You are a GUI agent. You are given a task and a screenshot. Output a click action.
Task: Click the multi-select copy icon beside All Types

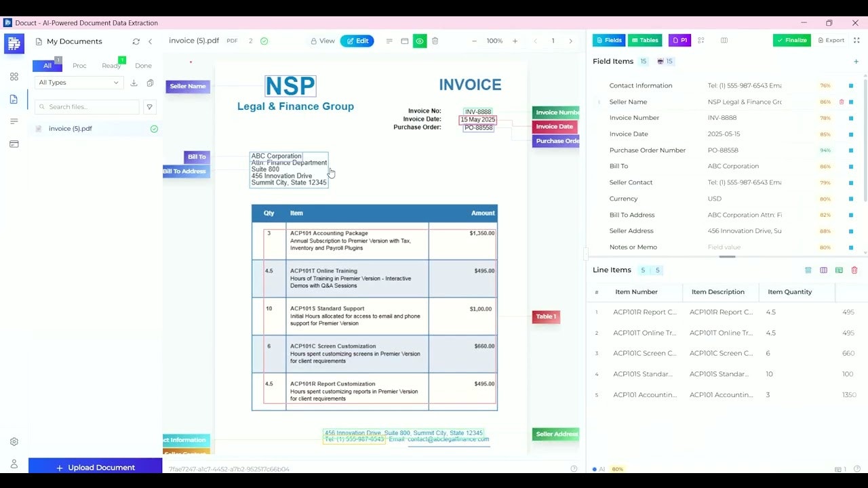tap(150, 83)
